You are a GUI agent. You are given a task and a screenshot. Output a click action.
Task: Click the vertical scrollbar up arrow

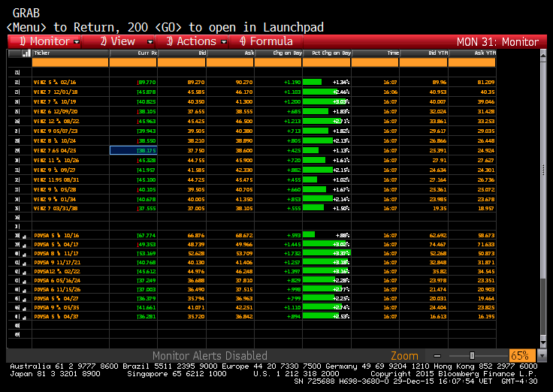point(543,56)
